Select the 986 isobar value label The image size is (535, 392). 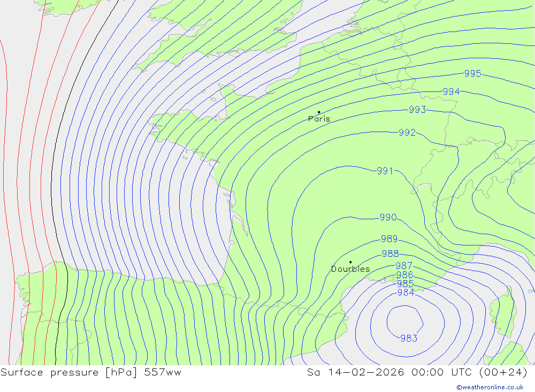point(404,275)
